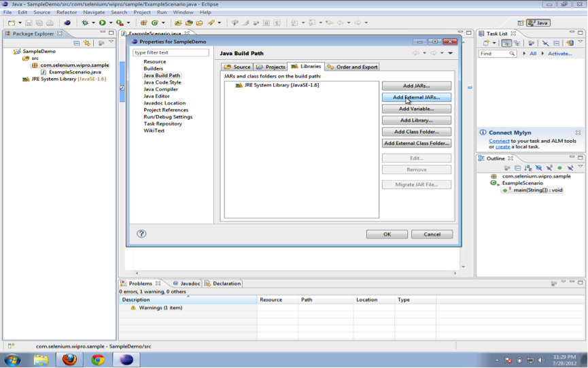Click Cancel in Properties dialog
Image resolution: width=588 pixels, height=368 pixels.
point(432,234)
